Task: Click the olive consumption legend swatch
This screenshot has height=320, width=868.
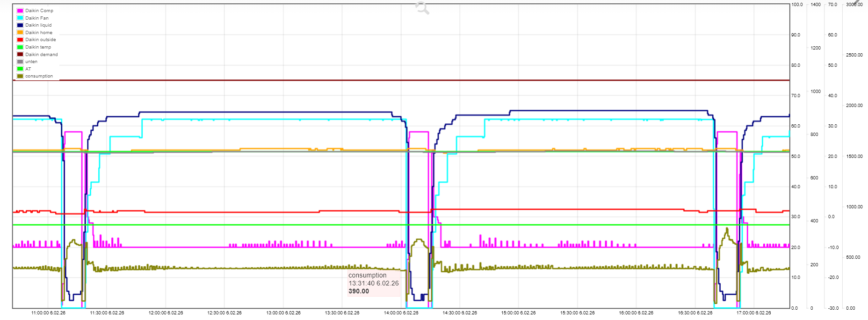Action: point(20,76)
